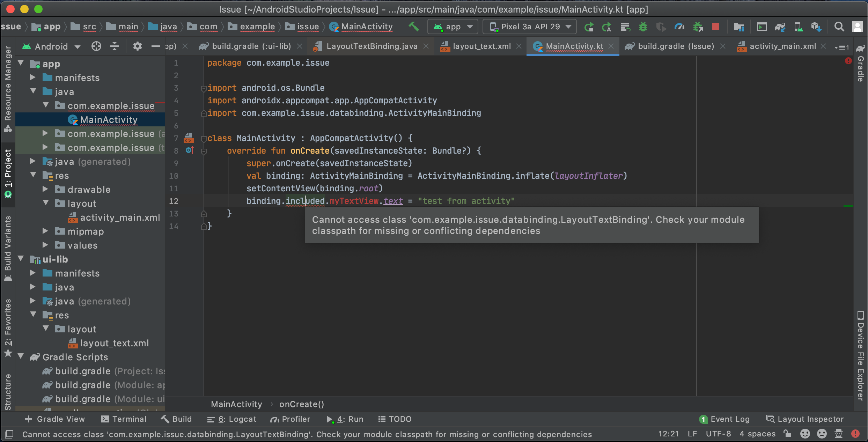Sync project with Gradle files

[780, 27]
